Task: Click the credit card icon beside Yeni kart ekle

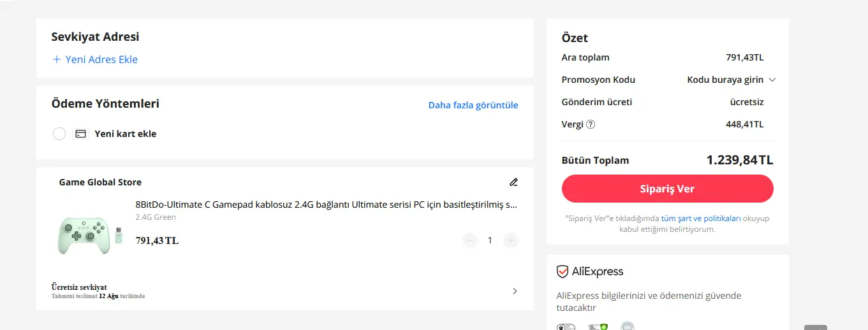Action: click(80, 134)
